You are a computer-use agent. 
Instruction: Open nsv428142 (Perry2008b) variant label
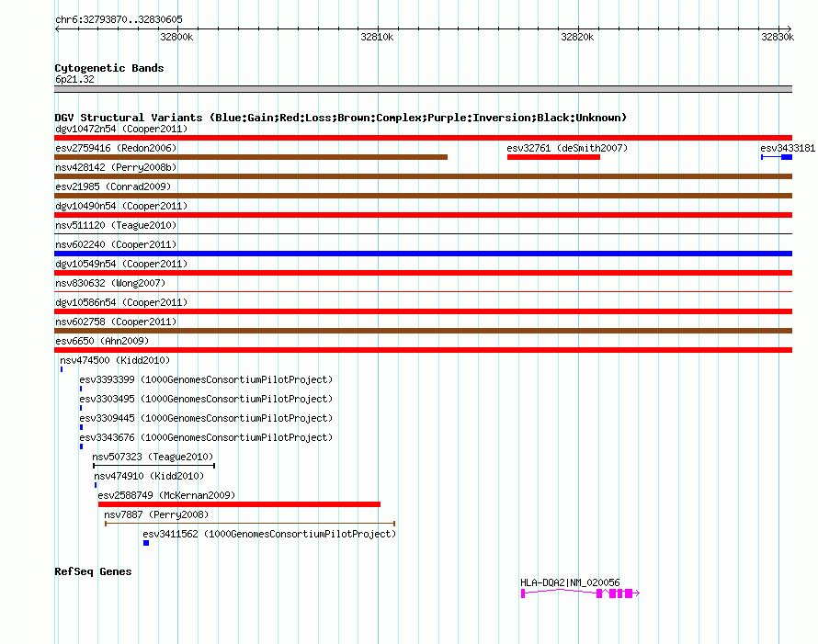pos(116,167)
